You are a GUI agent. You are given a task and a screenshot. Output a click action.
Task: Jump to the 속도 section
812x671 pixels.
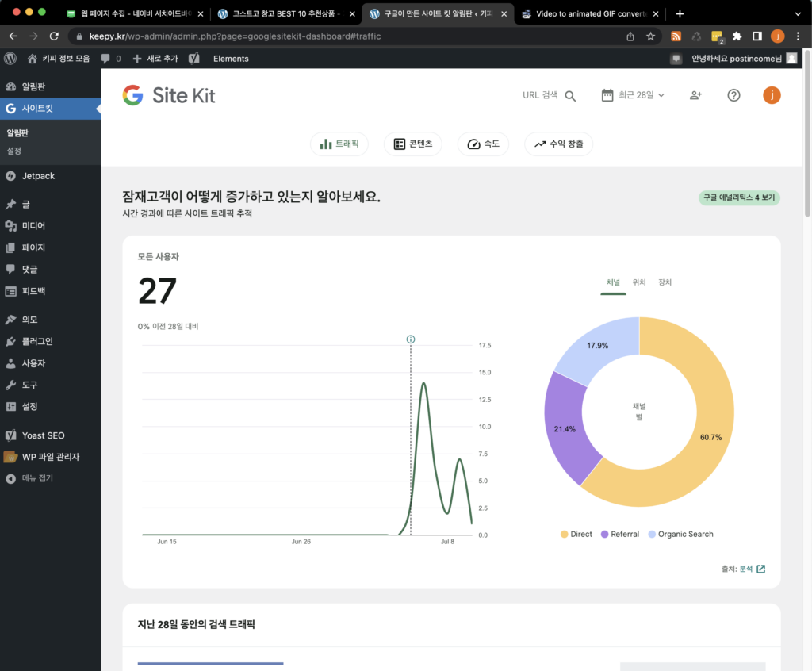tap(483, 144)
